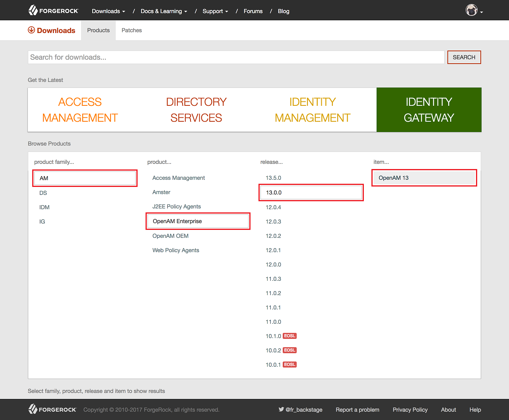
Task: Select the Directory Services tile
Action: point(196,110)
